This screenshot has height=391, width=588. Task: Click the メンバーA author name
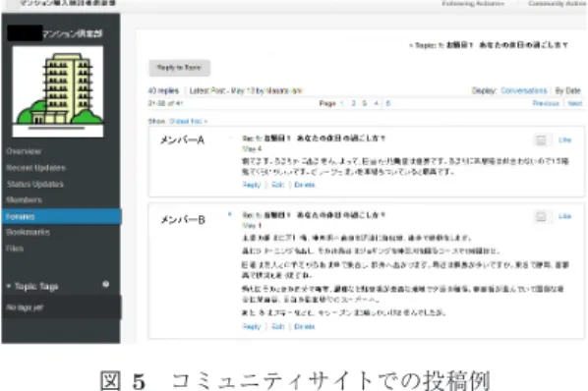tap(182, 140)
